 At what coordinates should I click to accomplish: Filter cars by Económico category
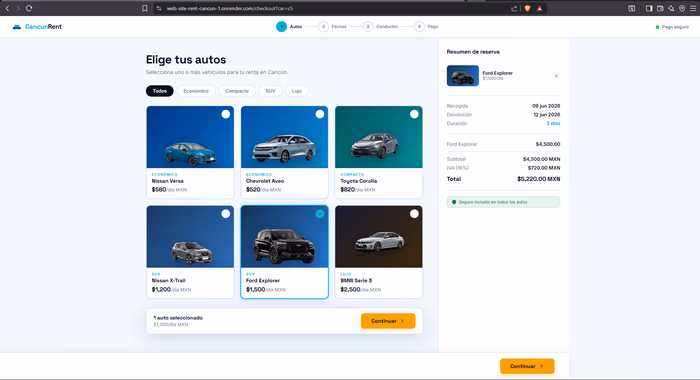click(196, 91)
